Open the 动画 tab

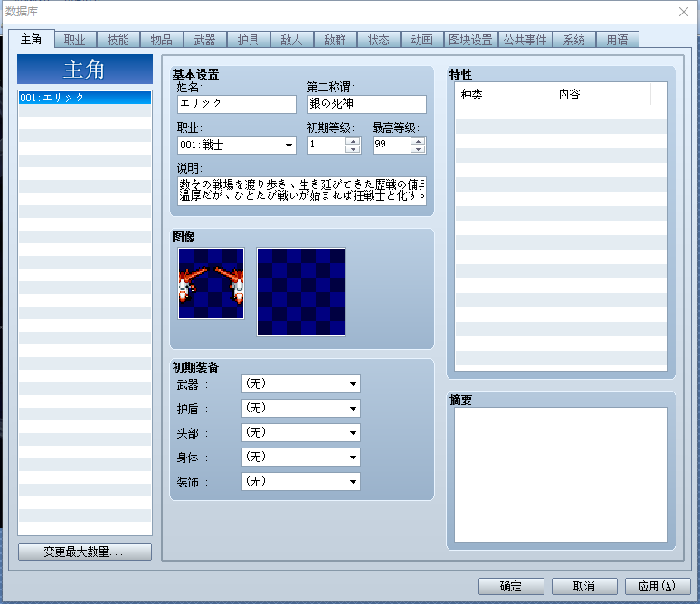pyautogui.click(x=421, y=40)
